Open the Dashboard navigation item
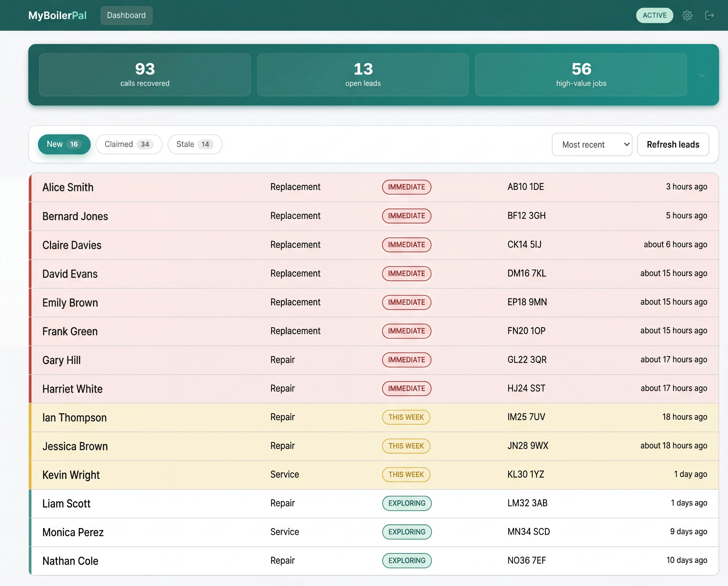728x586 pixels. (x=126, y=15)
